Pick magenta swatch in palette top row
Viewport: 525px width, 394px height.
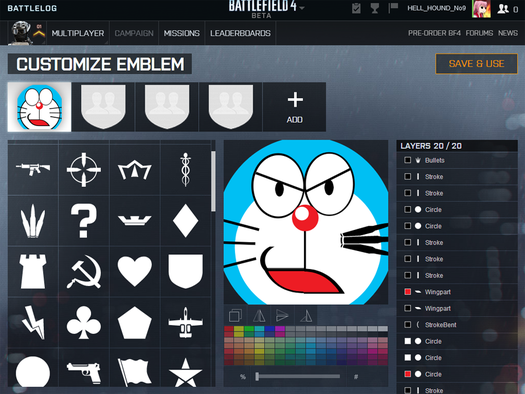[280, 329]
